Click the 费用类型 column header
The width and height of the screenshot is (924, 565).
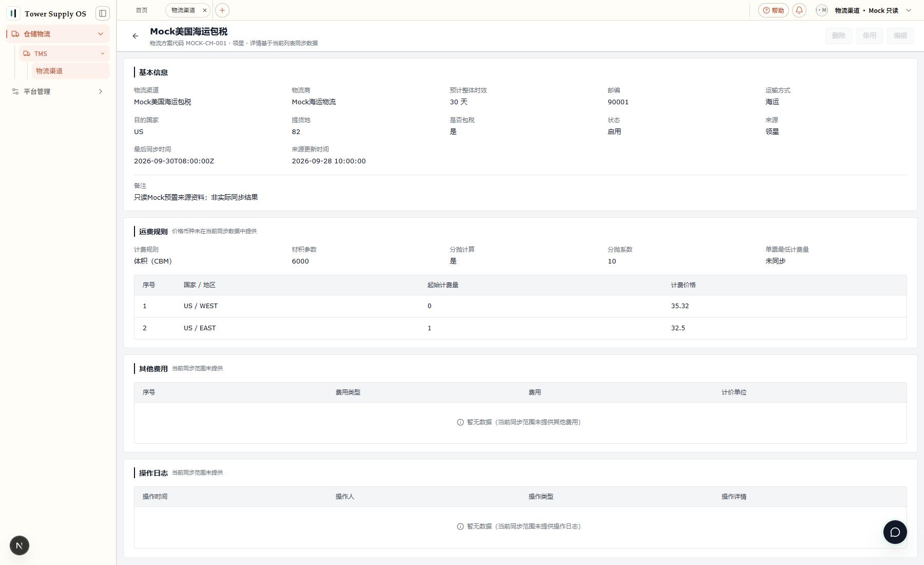(x=348, y=392)
